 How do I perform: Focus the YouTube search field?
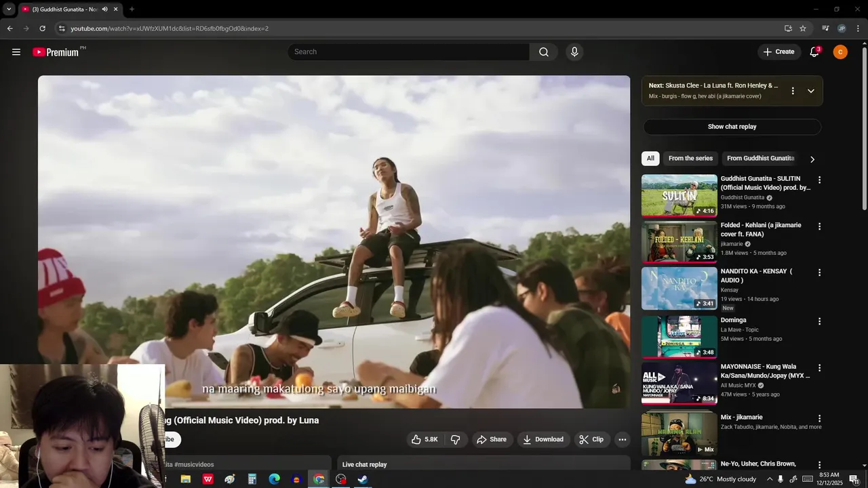[x=409, y=52]
